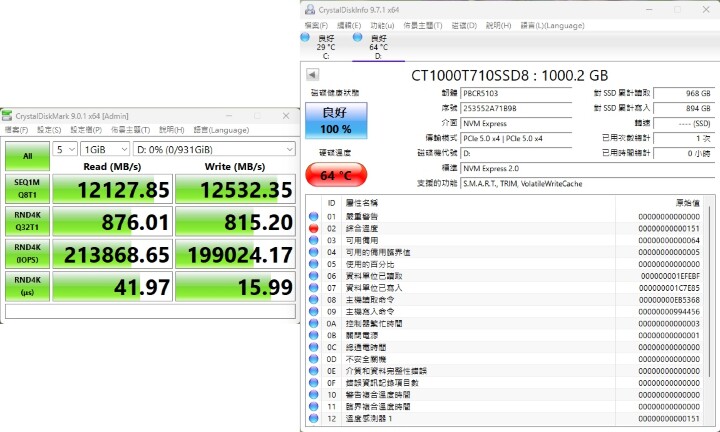The image size is (720, 432).
Task: Click the 良好 100 % health status box
Action: pos(335,120)
